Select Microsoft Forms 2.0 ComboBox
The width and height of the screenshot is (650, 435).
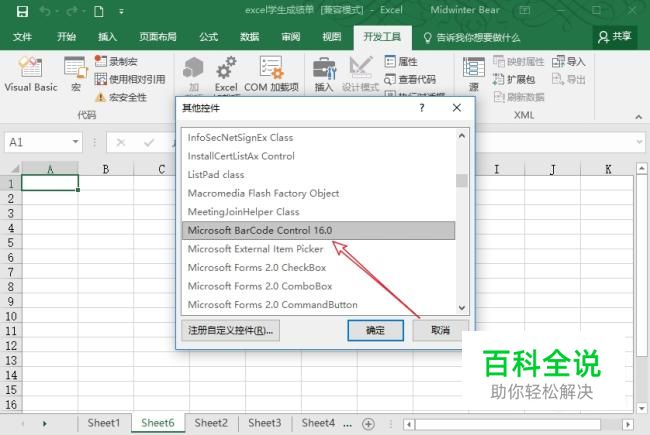click(x=318, y=286)
